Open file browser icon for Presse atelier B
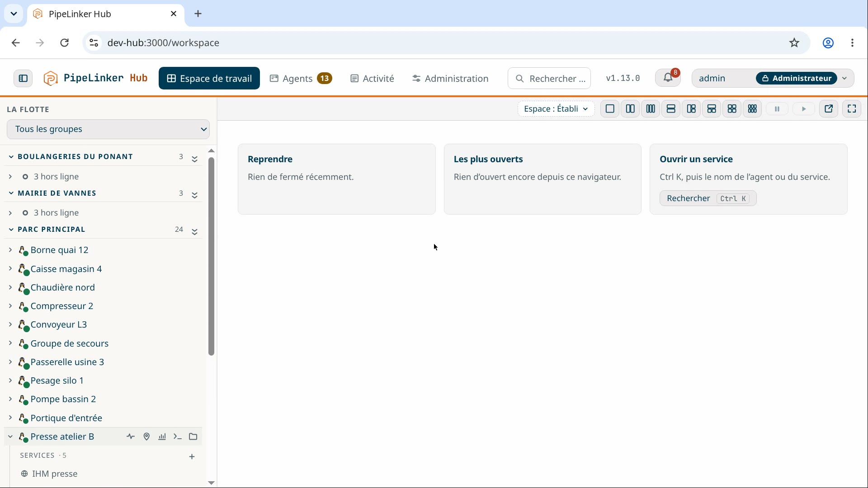 [x=193, y=437]
